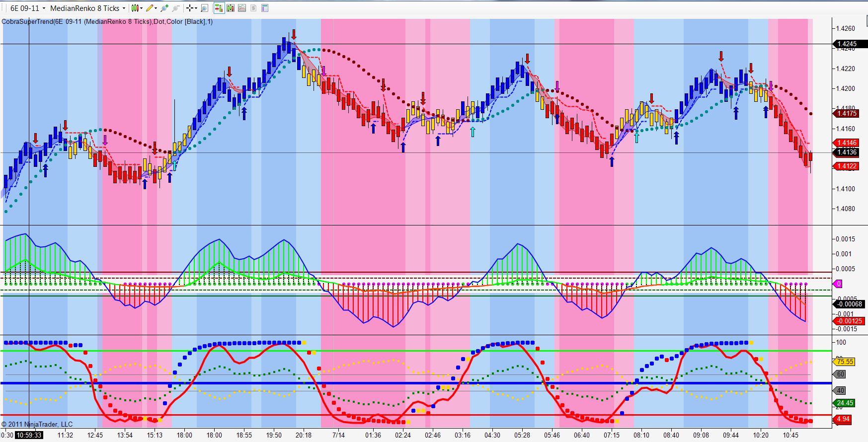Click the black -0.00068 value marker
Viewport: 868px width, 442px height.
pyautogui.click(x=849, y=304)
